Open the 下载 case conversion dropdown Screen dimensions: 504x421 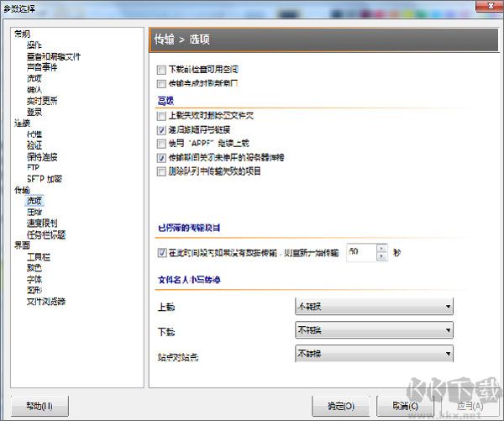pyautogui.click(x=374, y=330)
